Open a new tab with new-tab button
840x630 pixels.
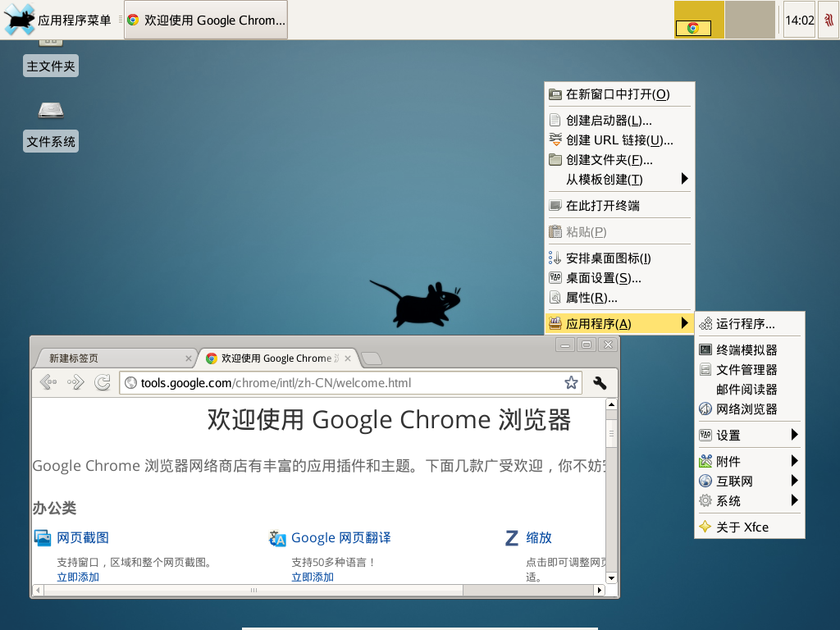372,358
